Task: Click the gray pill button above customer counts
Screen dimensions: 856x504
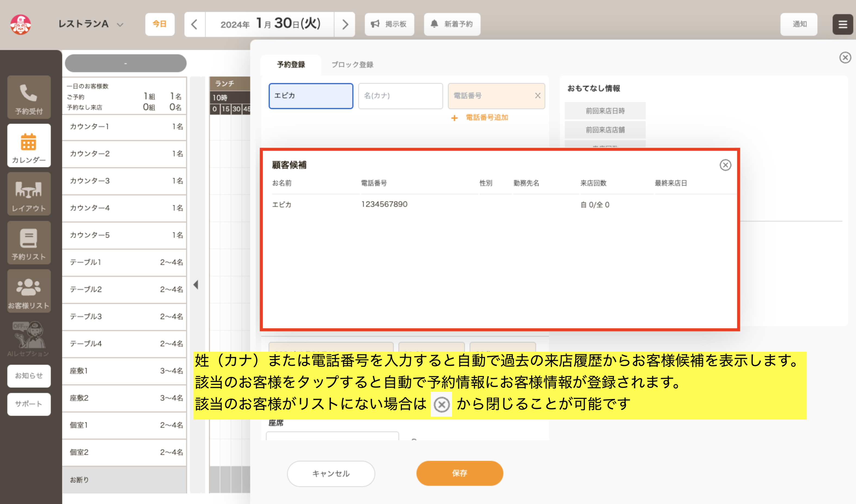Action: pyautogui.click(x=126, y=64)
